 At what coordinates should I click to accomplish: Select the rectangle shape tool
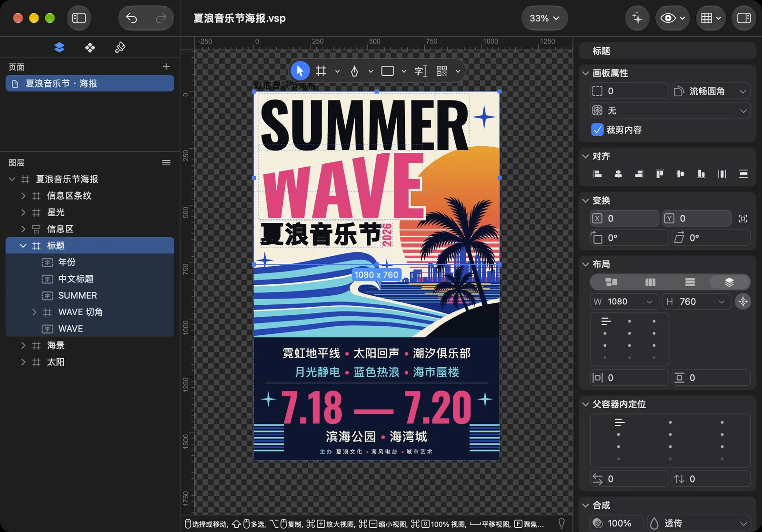pos(388,71)
